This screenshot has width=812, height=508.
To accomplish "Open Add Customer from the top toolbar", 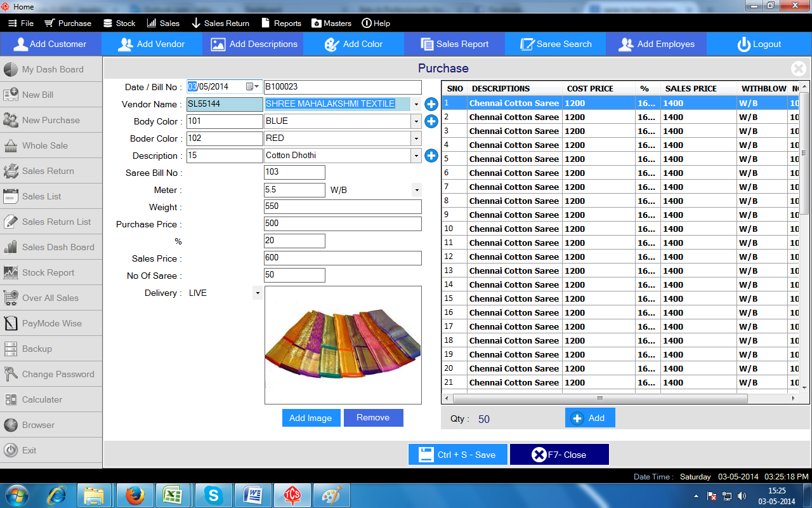I will (x=51, y=44).
